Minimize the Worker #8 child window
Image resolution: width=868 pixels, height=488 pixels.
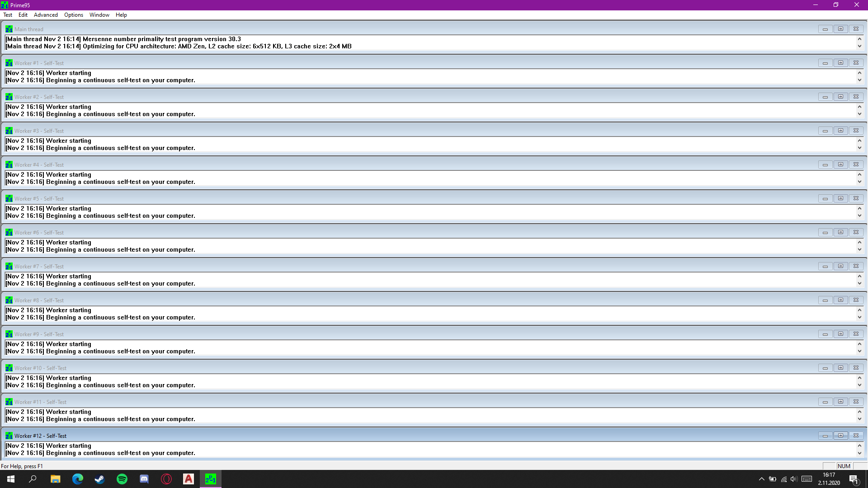pos(825,300)
